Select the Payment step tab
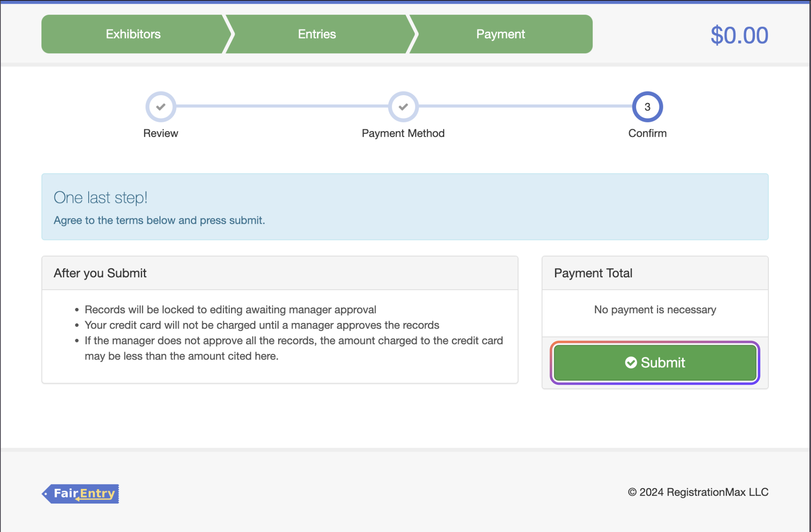The width and height of the screenshot is (811, 532). tap(501, 34)
